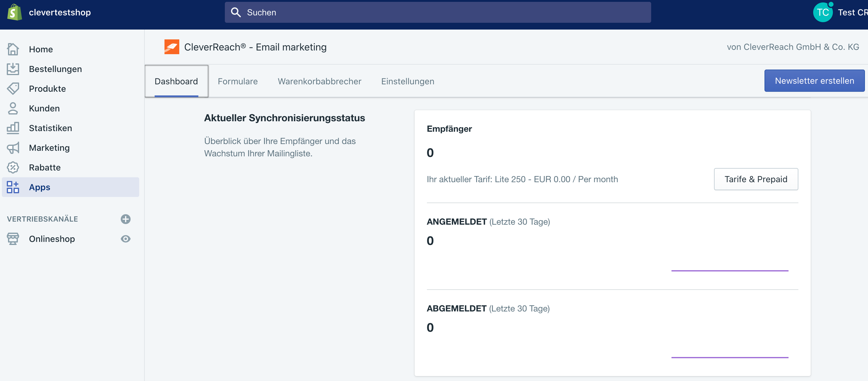Click the CleverReach Email marketing title
868x381 pixels.
pyautogui.click(x=255, y=47)
